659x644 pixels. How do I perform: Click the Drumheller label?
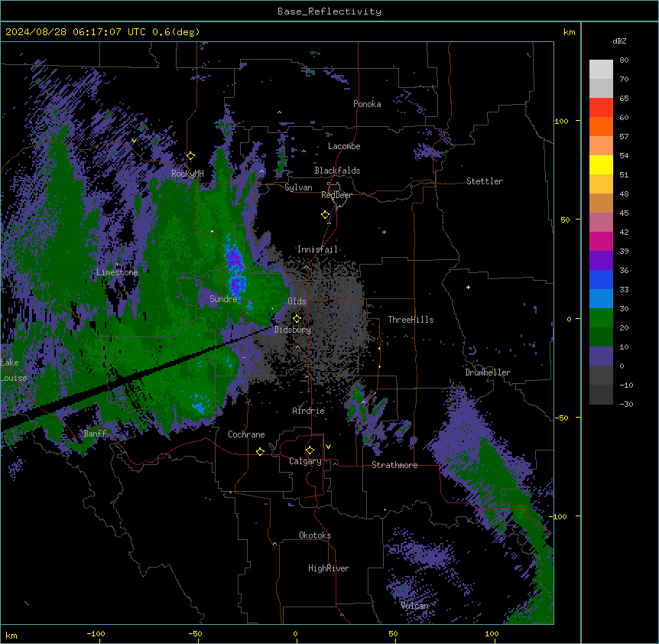pyautogui.click(x=488, y=372)
